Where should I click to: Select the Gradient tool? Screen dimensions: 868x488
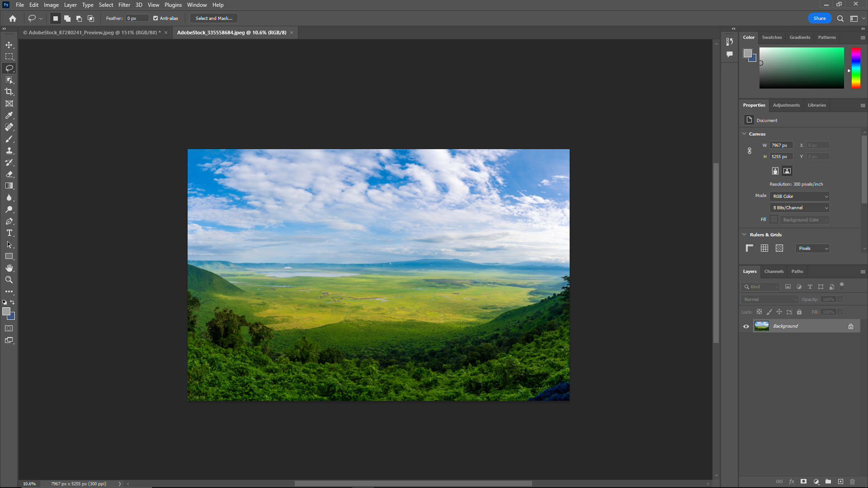point(9,186)
